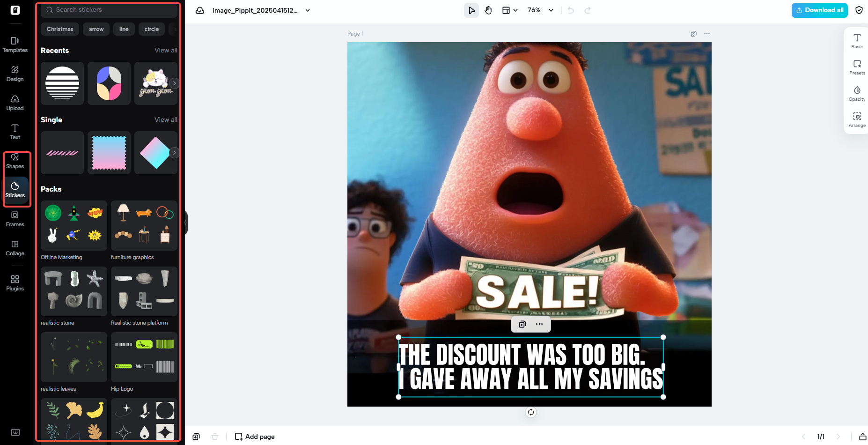Click the Search stickers field

click(109, 10)
